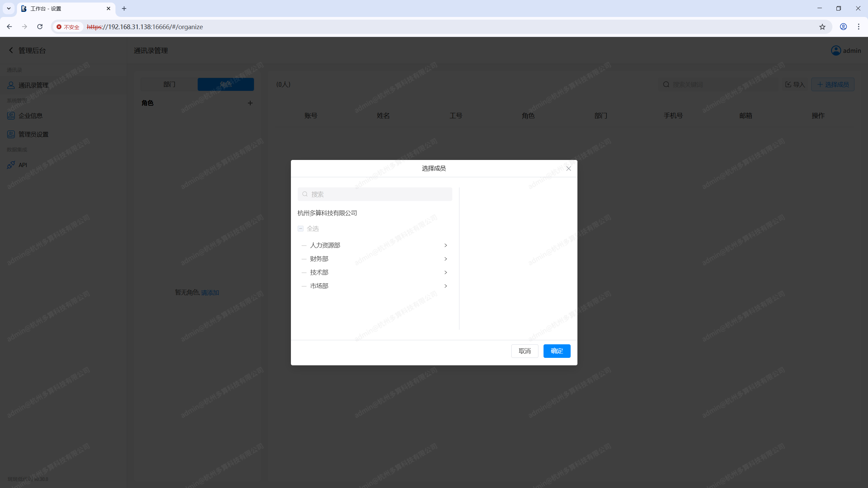Click the plus icon beside the 角色 heading
868x488 pixels.
click(x=250, y=103)
